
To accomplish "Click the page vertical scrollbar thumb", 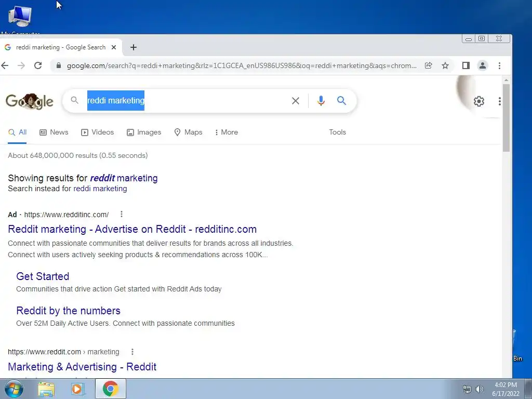I will tap(506, 118).
